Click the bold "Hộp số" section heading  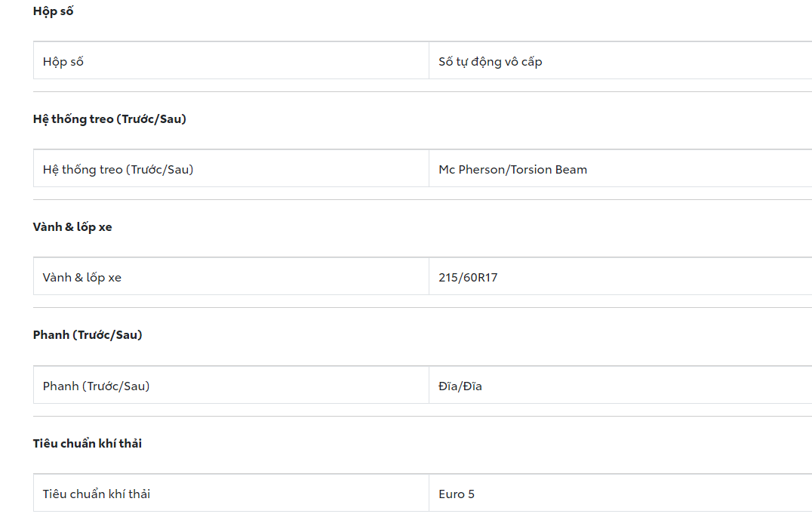coord(53,11)
